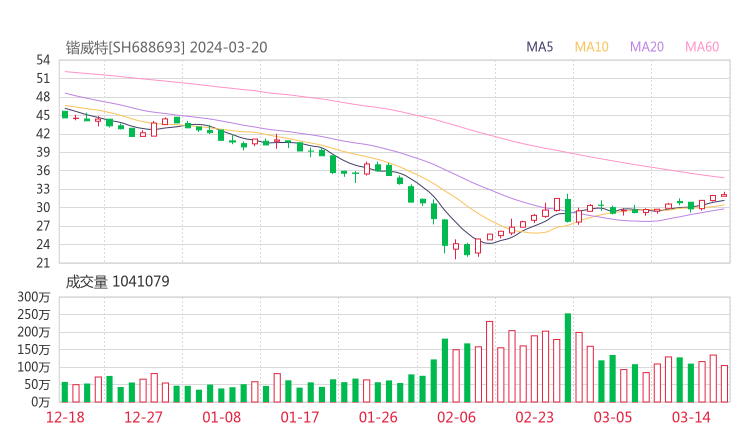Select the 01-08 date axis label
This screenshot has width=740, height=440.
[221, 417]
